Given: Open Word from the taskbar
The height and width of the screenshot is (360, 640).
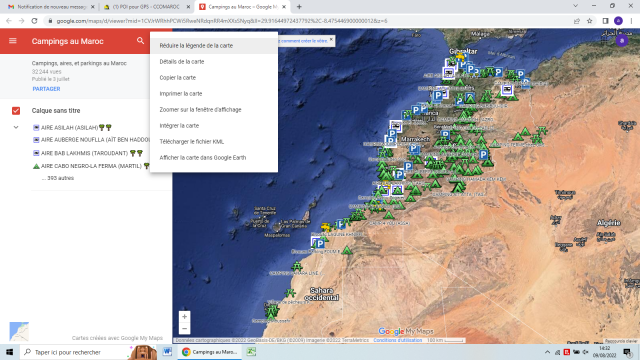Looking at the screenshot, I should [x=167, y=352].
